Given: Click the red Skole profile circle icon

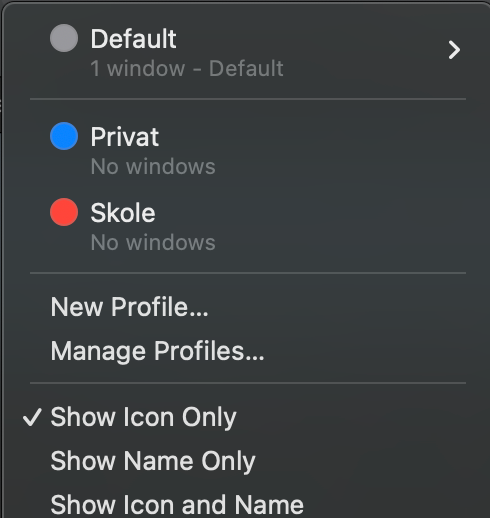Looking at the screenshot, I should pos(64,212).
